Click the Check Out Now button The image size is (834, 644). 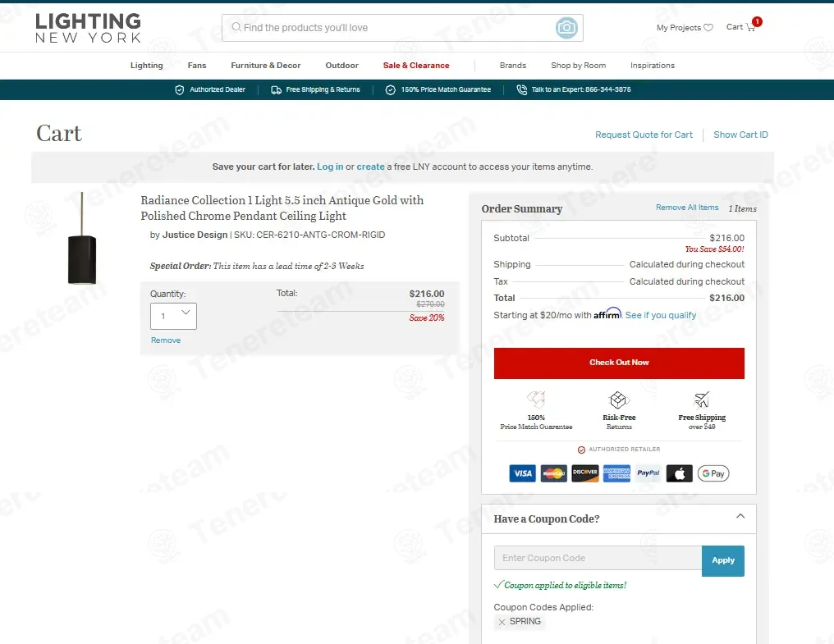click(x=619, y=363)
